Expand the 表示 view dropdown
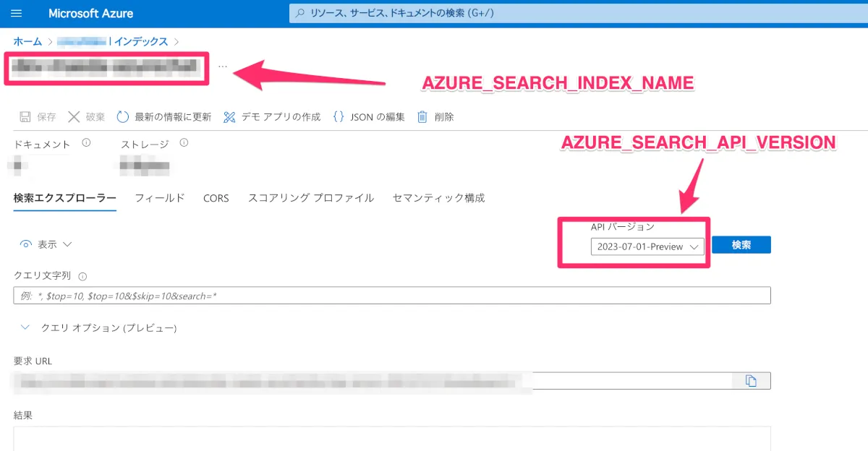 click(x=46, y=244)
